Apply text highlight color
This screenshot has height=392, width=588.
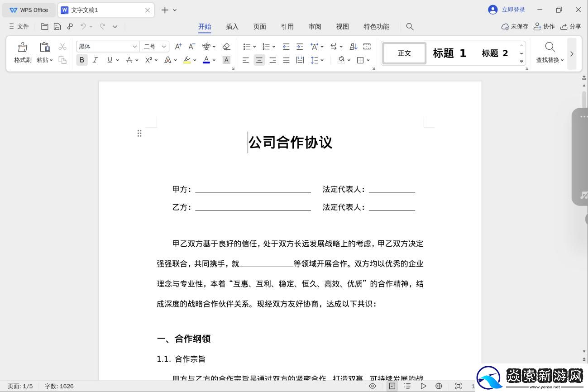tap(187, 60)
